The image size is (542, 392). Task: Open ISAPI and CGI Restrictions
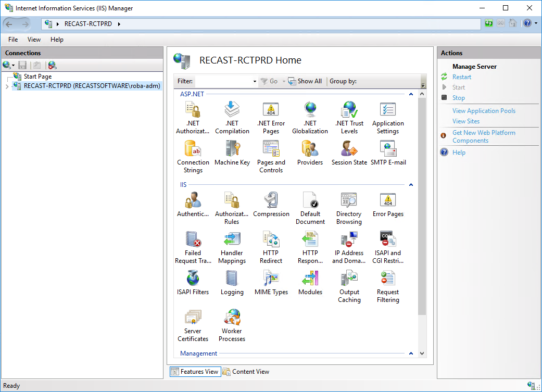[388, 247]
